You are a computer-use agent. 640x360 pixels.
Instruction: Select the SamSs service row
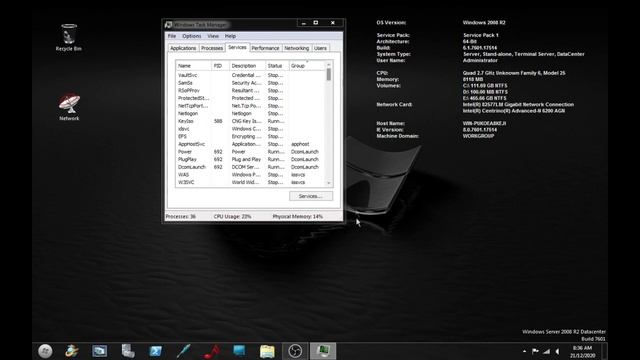251,83
